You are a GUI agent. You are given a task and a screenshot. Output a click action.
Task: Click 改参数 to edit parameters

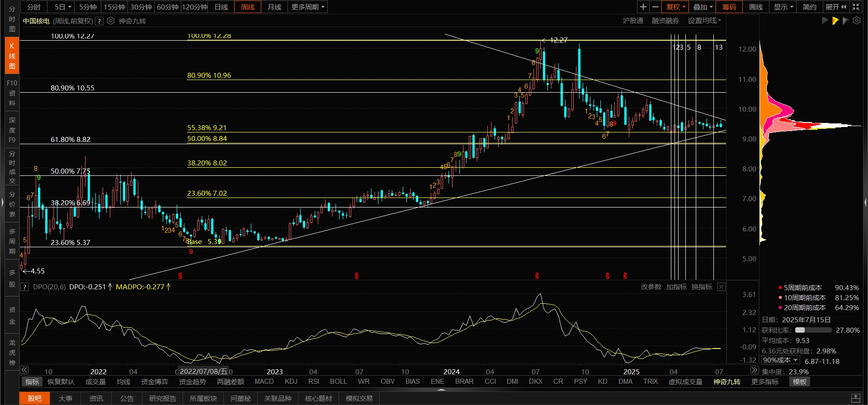651,287
